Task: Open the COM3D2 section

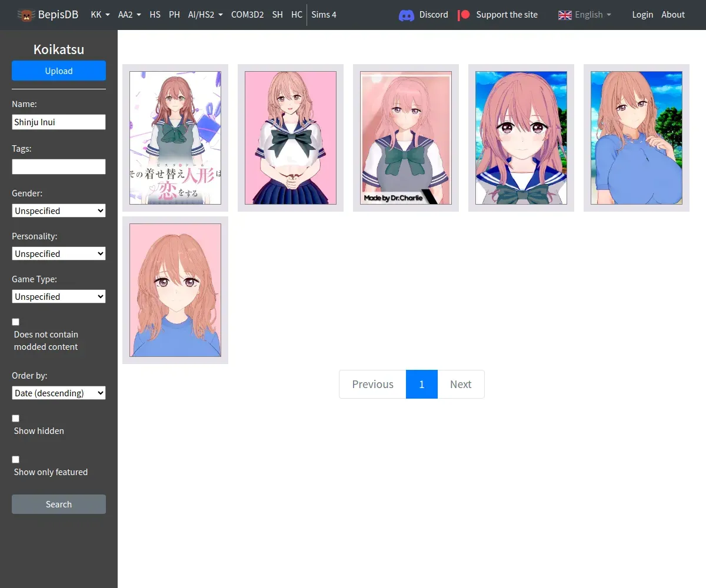Action: point(247,15)
